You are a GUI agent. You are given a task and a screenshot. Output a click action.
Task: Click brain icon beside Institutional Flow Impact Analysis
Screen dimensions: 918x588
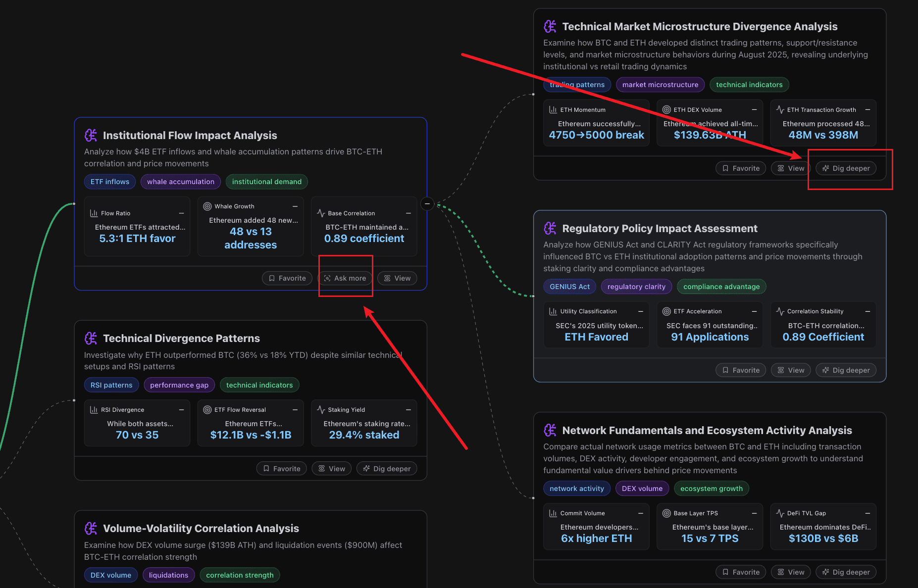click(x=91, y=135)
